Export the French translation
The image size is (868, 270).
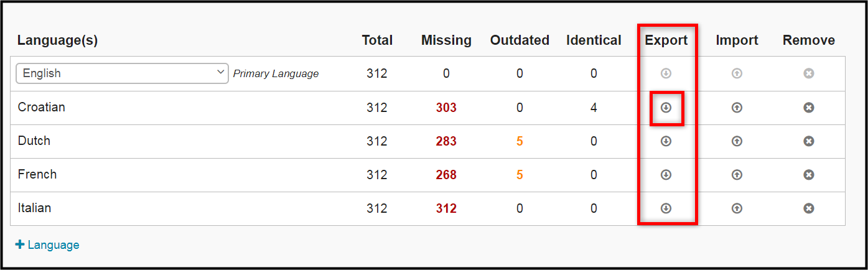[666, 175]
